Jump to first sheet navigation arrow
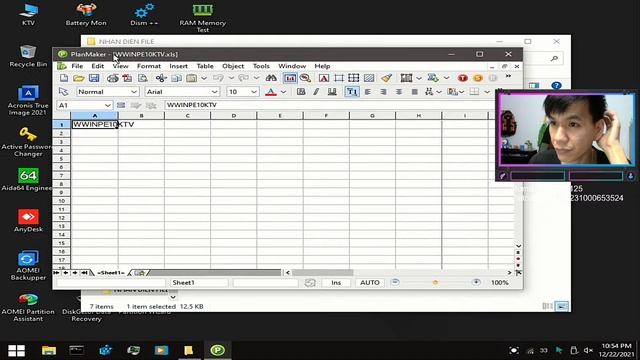Viewport: 640px width, 360px height. pos(56,272)
